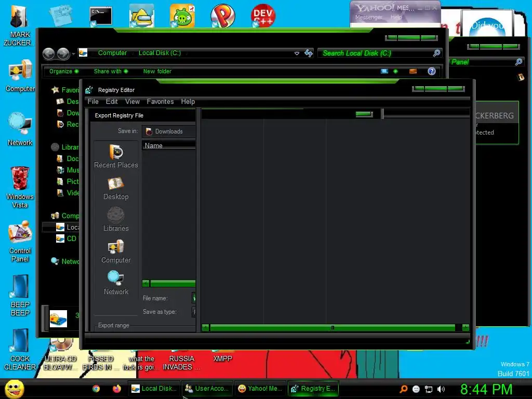
Task: Click the Explorer Forward arrow button
Action: click(63, 54)
